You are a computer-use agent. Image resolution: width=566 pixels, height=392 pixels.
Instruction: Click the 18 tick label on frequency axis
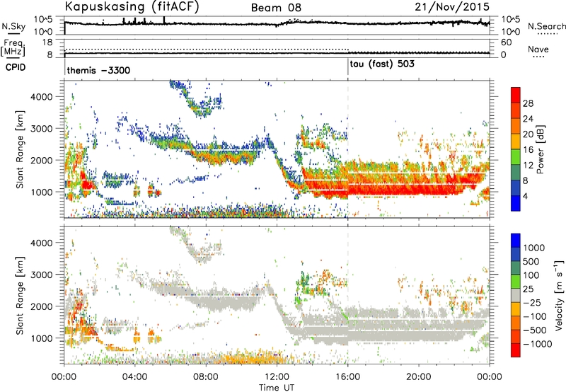(47, 42)
